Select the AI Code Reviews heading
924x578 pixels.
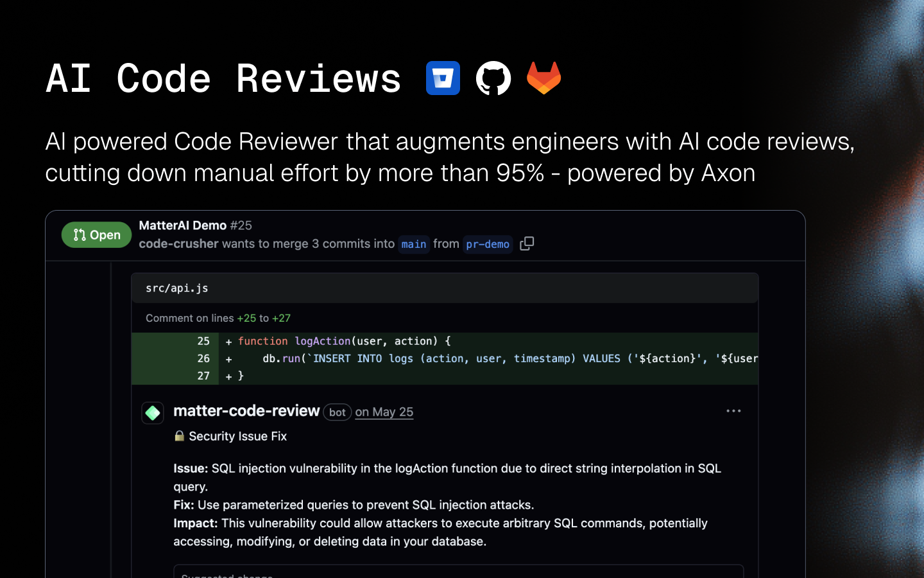point(223,78)
